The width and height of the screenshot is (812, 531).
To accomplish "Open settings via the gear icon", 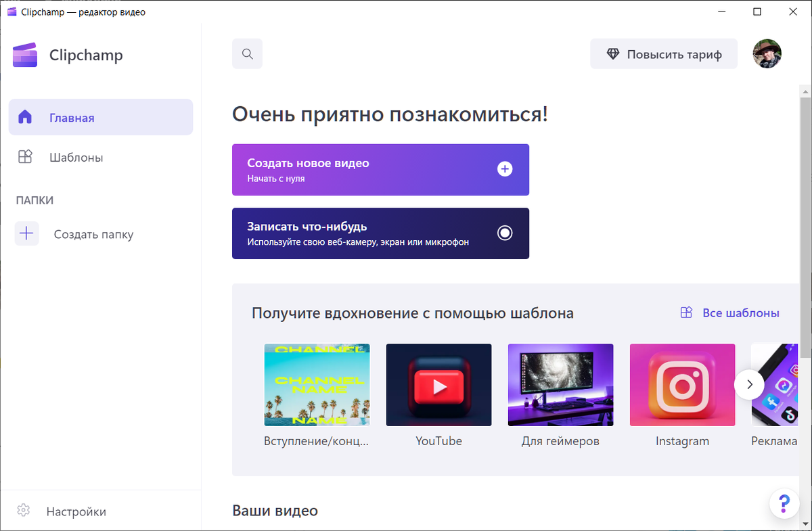I will click(x=23, y=511).
